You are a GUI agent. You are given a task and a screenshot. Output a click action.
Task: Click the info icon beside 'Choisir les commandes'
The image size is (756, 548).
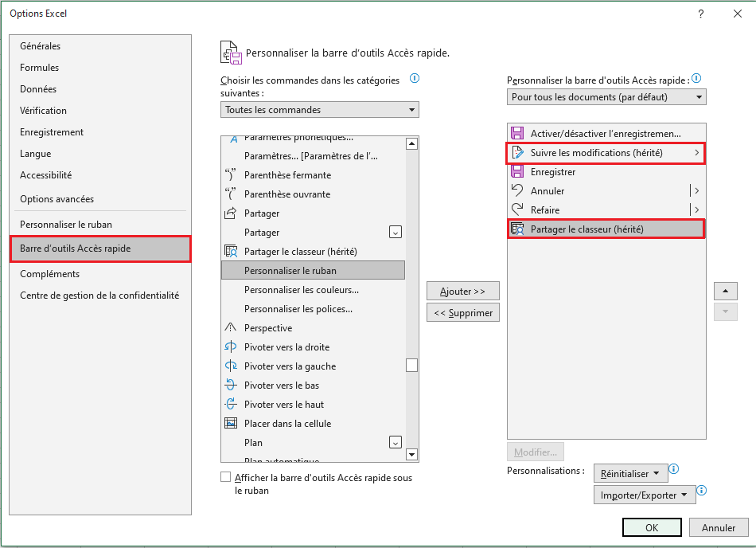pos(414,78)
